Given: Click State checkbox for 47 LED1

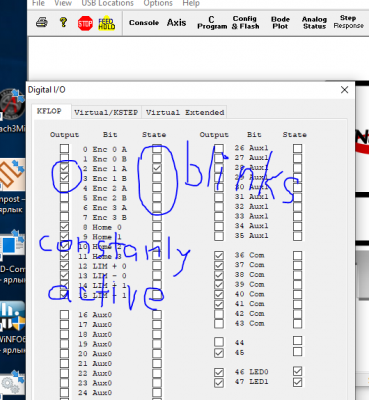Looking at the screenshot, I should pos(297,382).
